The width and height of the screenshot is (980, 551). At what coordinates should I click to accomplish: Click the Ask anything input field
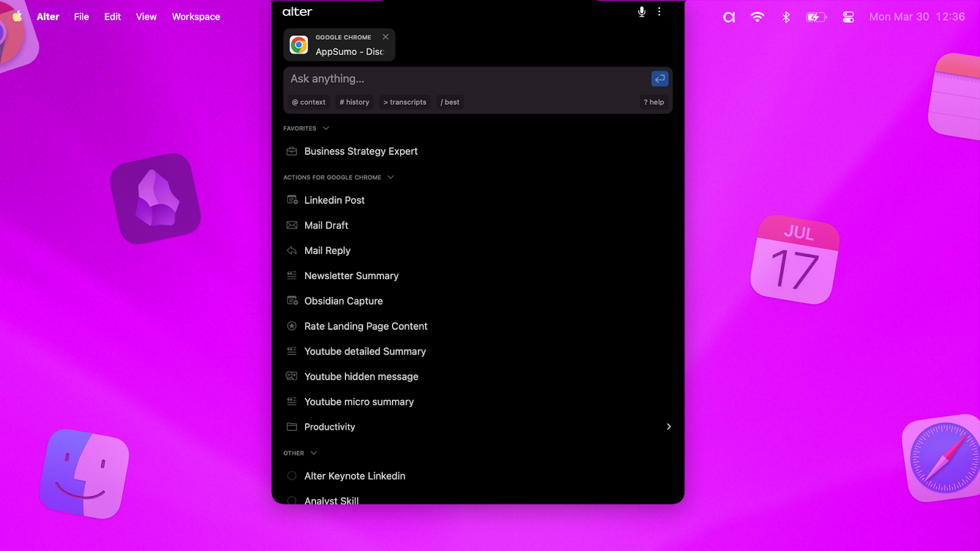[x=429, y=78]
